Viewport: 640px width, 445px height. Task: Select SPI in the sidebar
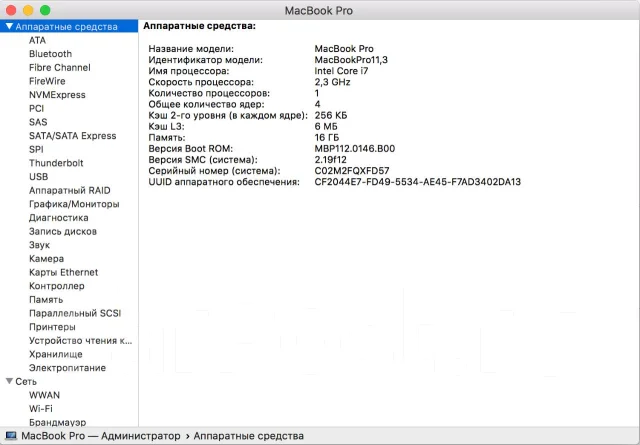[36, 149]
